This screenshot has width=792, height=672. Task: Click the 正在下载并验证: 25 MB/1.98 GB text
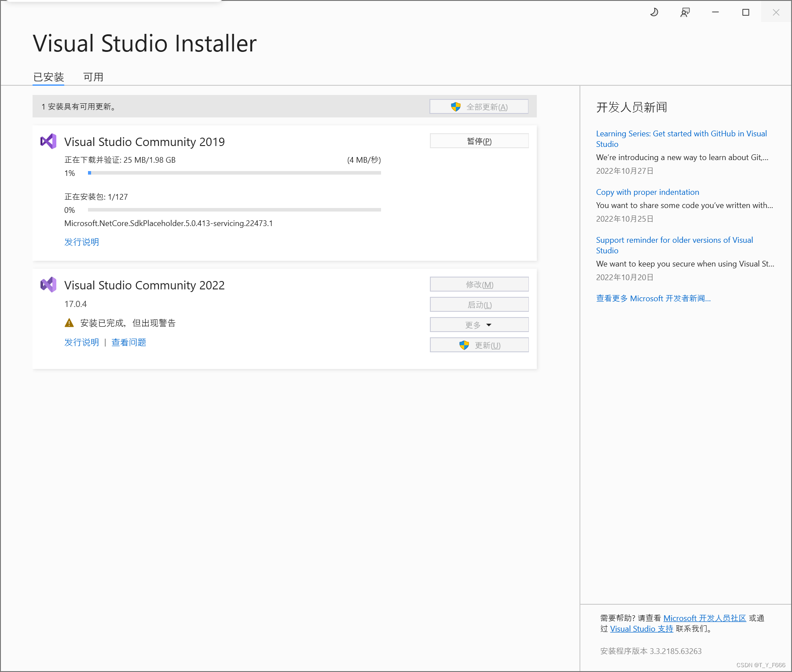[120, 160]
